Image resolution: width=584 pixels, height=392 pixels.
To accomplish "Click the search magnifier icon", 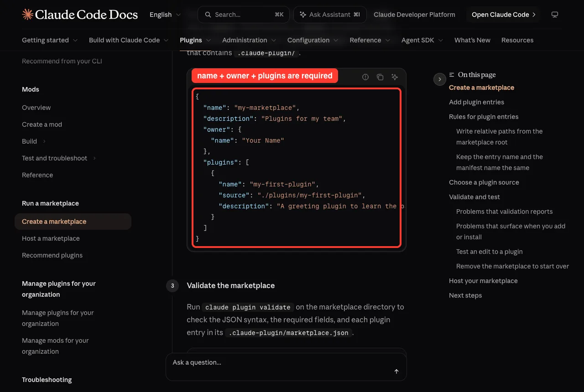I will (208, 15).
